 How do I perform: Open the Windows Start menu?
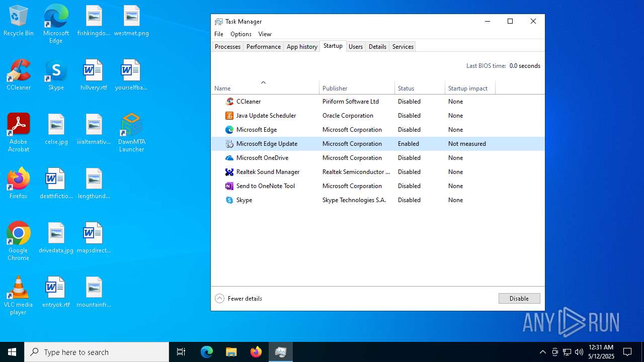point(12,352)
